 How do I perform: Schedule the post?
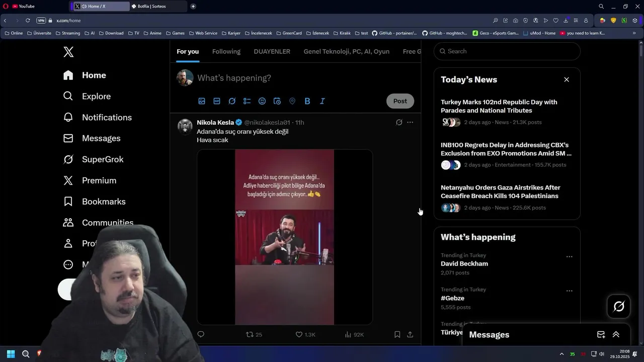click(277, 101)
